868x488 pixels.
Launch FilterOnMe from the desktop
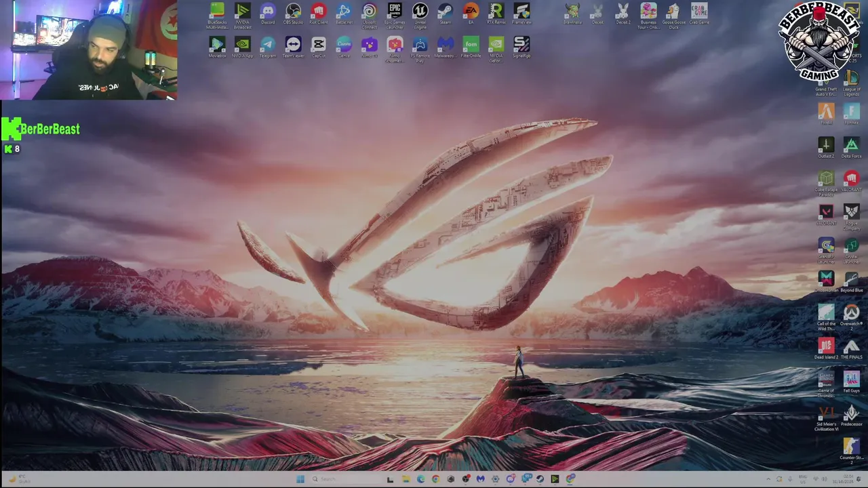click(471, 47)
